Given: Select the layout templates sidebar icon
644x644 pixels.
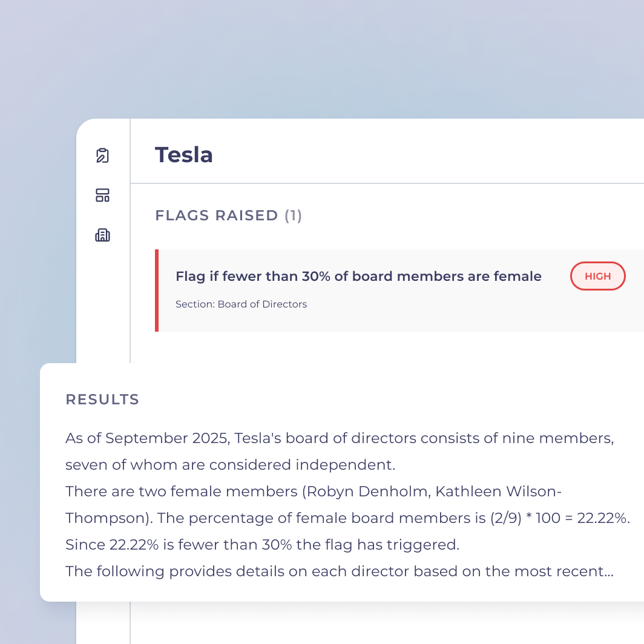Looking at the screenshot, I should 102,195.
